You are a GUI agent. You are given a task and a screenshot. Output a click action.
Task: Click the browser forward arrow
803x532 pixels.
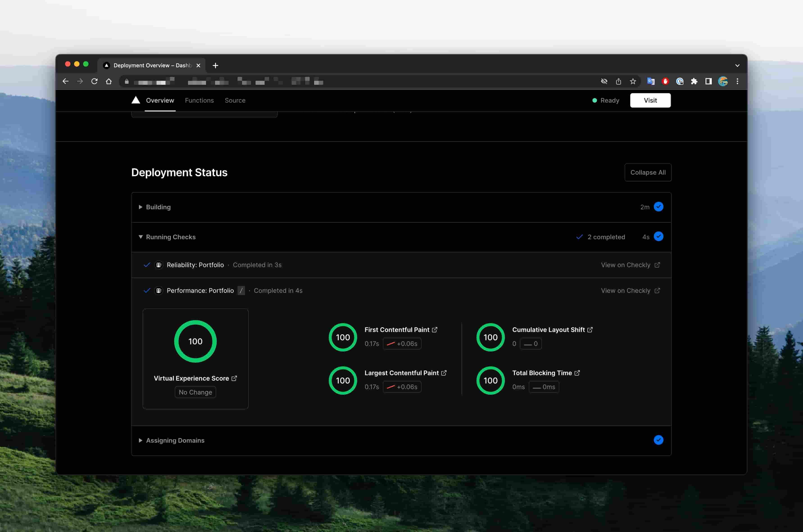[80, 81]
